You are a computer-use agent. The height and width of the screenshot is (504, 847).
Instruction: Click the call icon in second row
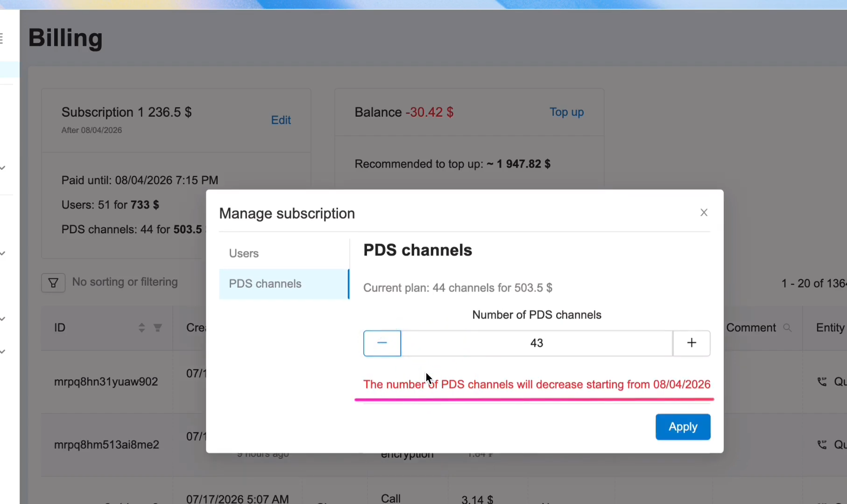pyautogui.click(x=822, y=445)
